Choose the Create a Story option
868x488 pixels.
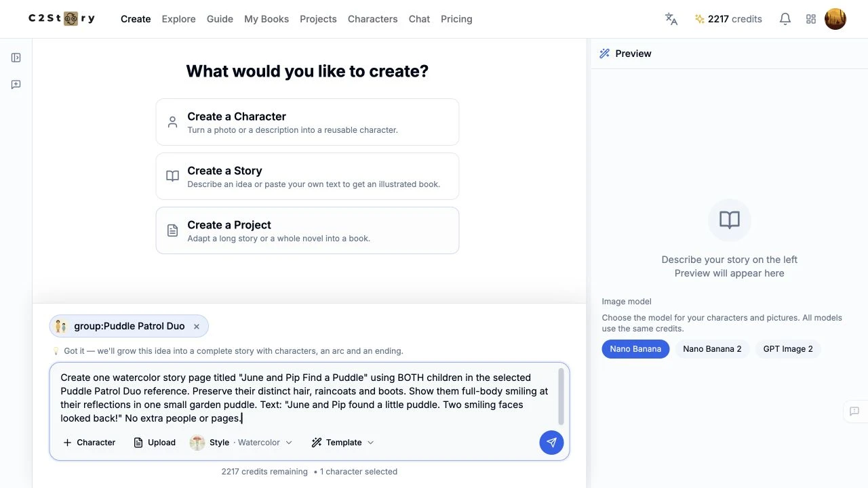[x=307, y=176]
